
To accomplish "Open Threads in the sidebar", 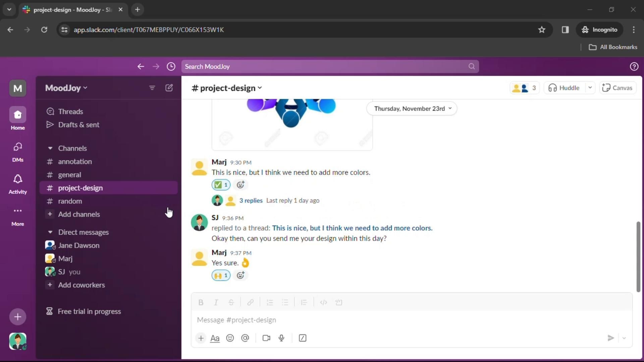I will pos(70,111).
